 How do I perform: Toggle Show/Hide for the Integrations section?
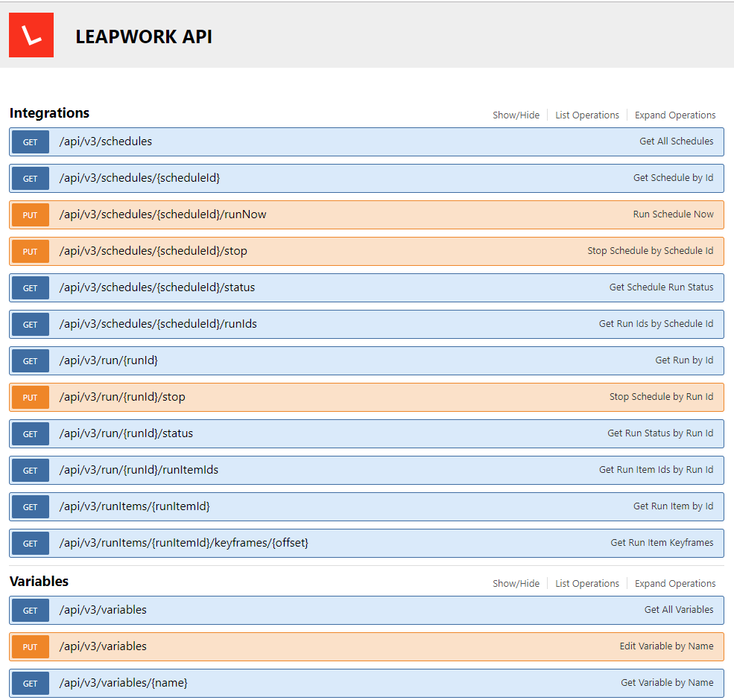point(516,115)
